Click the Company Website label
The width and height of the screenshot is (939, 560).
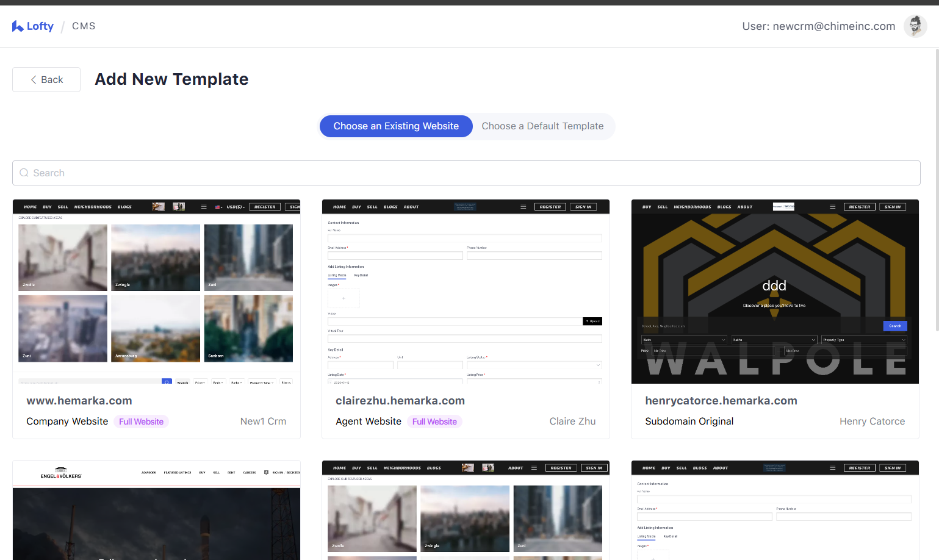[x=67, y=422]
